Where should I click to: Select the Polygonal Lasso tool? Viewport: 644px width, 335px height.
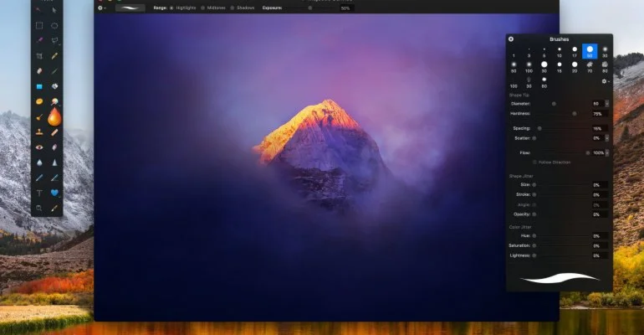pos(54,40)
